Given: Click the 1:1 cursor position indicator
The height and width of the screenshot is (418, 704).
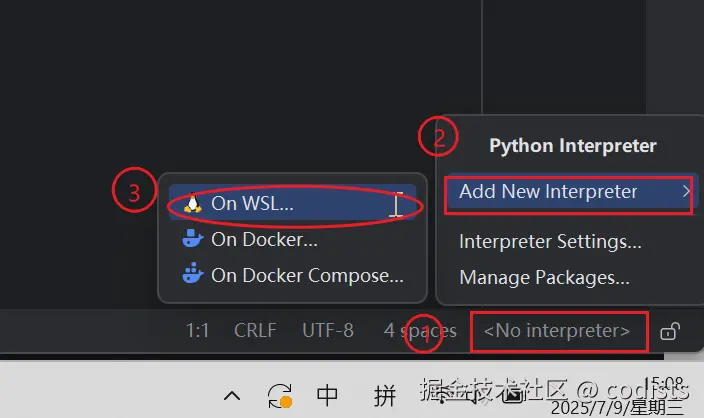Looking at the screenshot, I should (197, 331).
